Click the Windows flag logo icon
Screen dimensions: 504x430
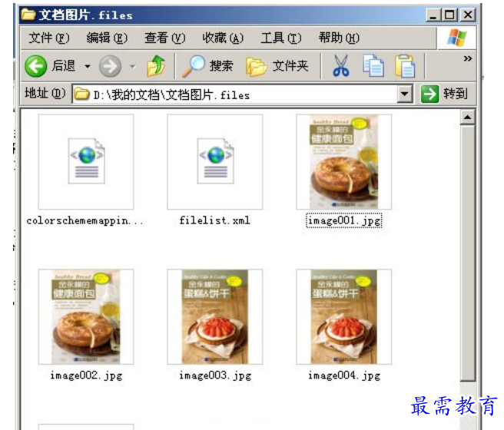[x=456, y=38]
